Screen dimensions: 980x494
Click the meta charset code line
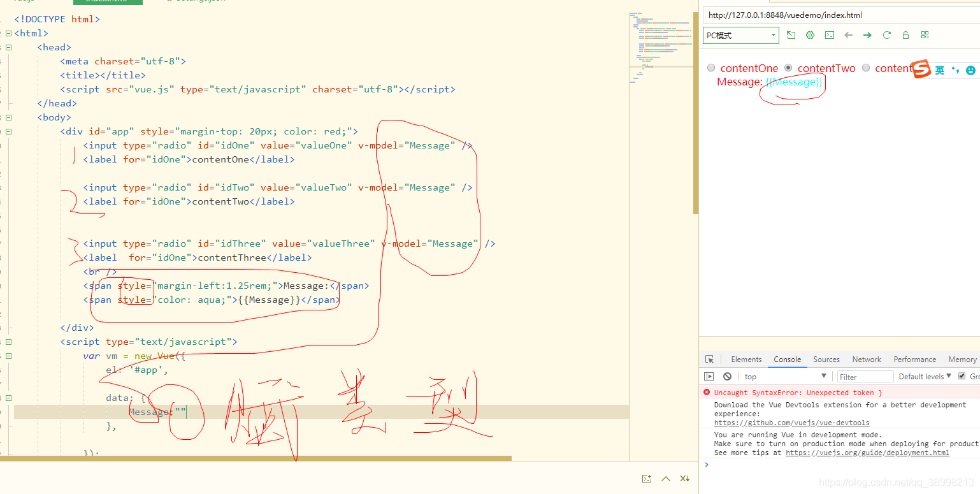click(x=123, y=61)
